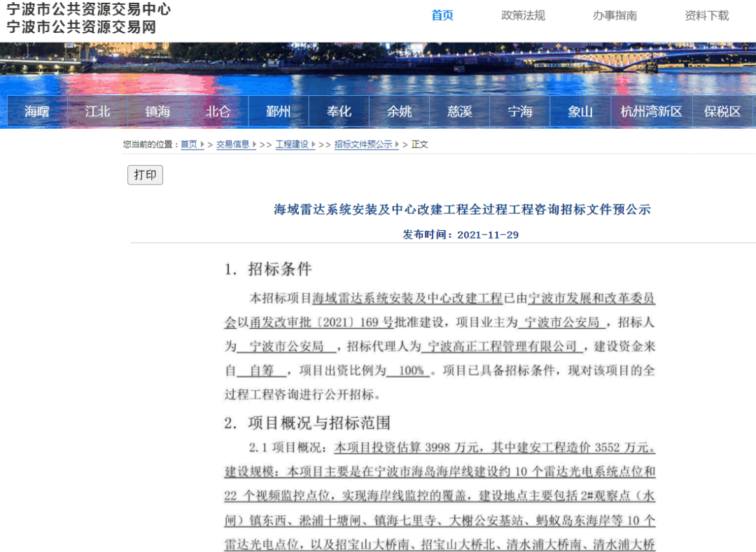Choose the 奉化 district tab
The height and width of the screenshot is (552, 756).
(x=339, y=111)
